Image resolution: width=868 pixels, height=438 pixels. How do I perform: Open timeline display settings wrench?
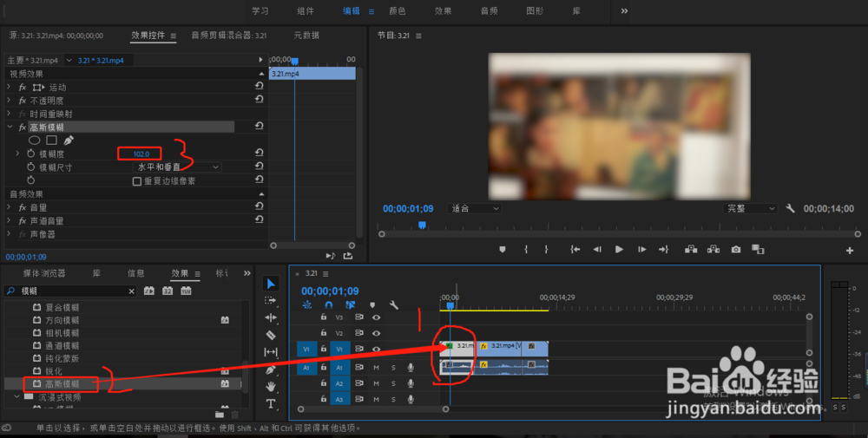tap(393, 304)
